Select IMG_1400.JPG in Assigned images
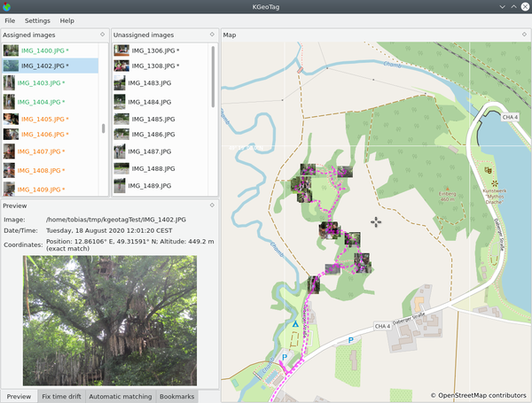 [43, 50]
